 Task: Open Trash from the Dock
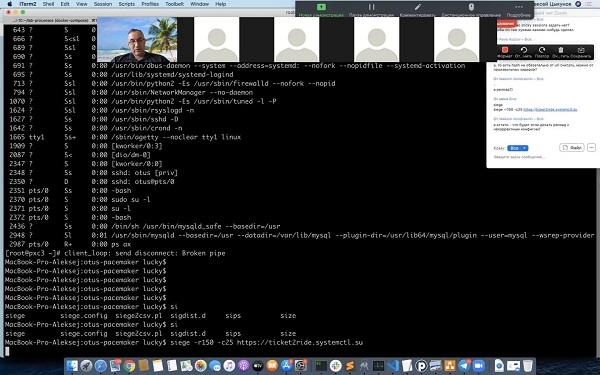tap(528, 365)
